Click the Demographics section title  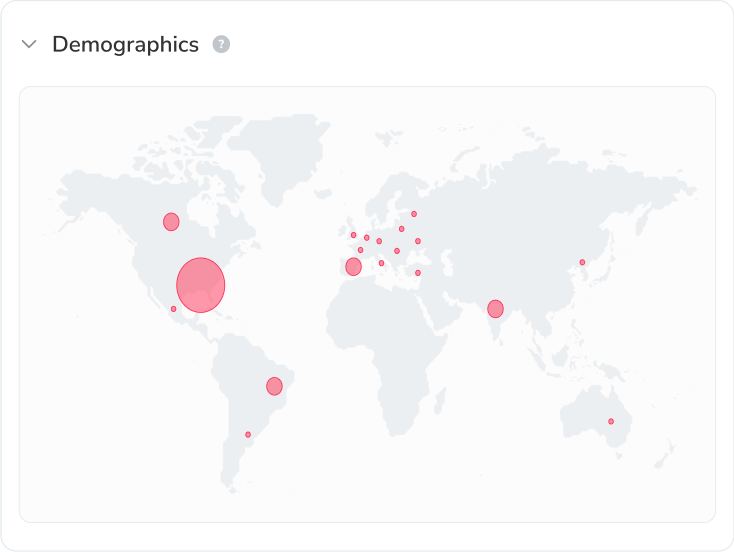125,45
